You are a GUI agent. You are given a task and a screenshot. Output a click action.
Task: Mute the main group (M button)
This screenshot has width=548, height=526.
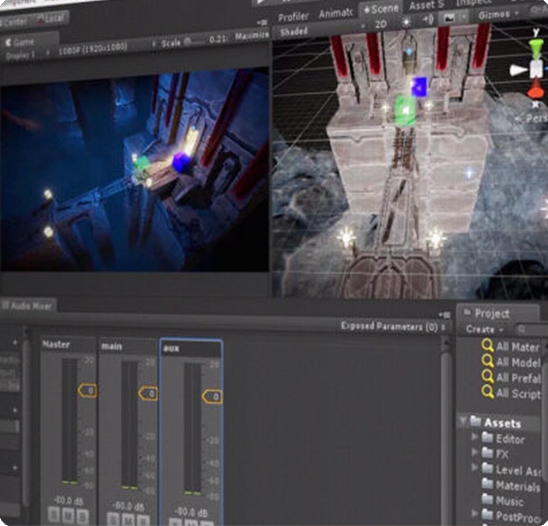pos(129,520)
